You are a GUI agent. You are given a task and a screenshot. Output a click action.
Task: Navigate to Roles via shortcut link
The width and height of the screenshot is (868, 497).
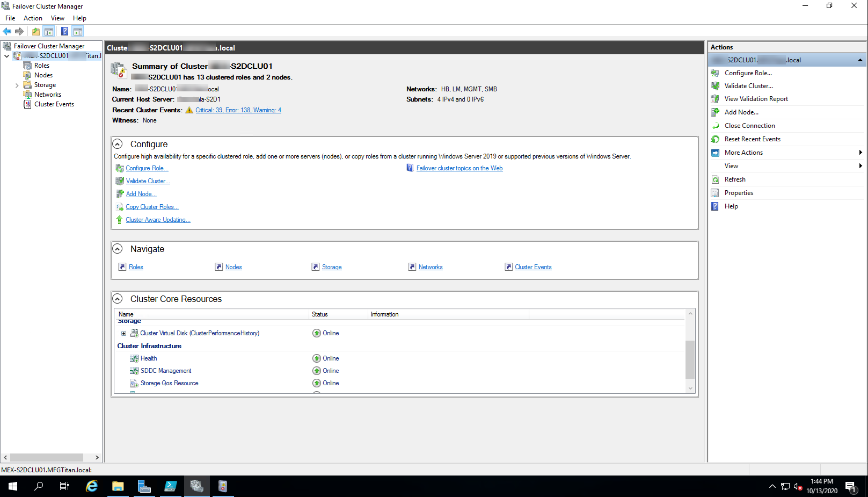(136, 267)
